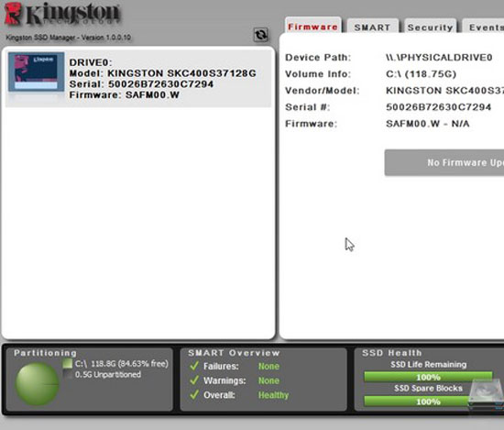Select the DRIVE0 entry in the drive list
Image resolution: width=504 pixels, height=430 pixels.
pos(138,78)
